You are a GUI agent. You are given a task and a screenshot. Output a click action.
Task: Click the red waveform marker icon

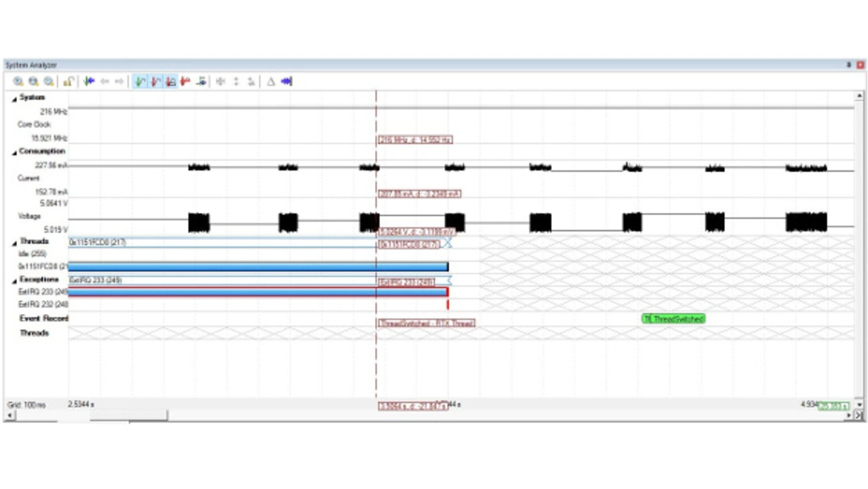[x=185, y=81]
